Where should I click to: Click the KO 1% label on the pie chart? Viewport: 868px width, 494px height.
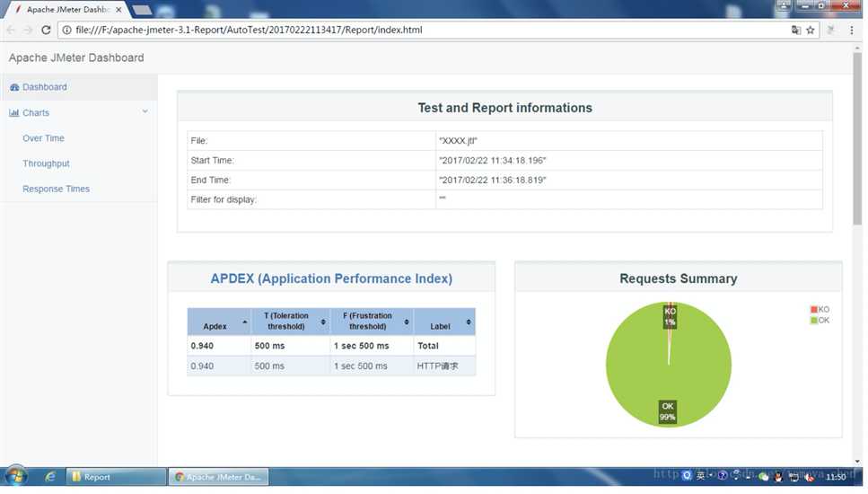[x=670, y=316]
